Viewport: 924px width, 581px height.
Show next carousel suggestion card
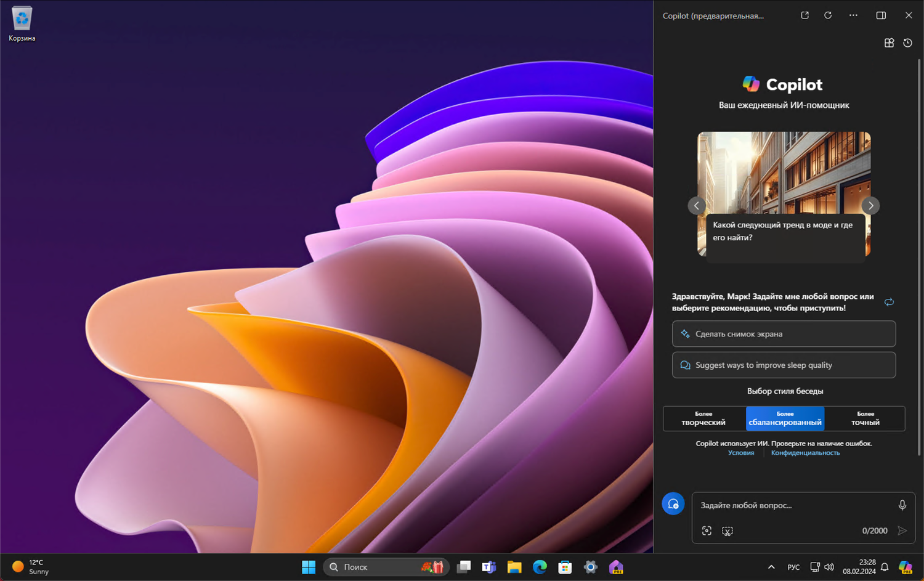(x=870, y=206)
